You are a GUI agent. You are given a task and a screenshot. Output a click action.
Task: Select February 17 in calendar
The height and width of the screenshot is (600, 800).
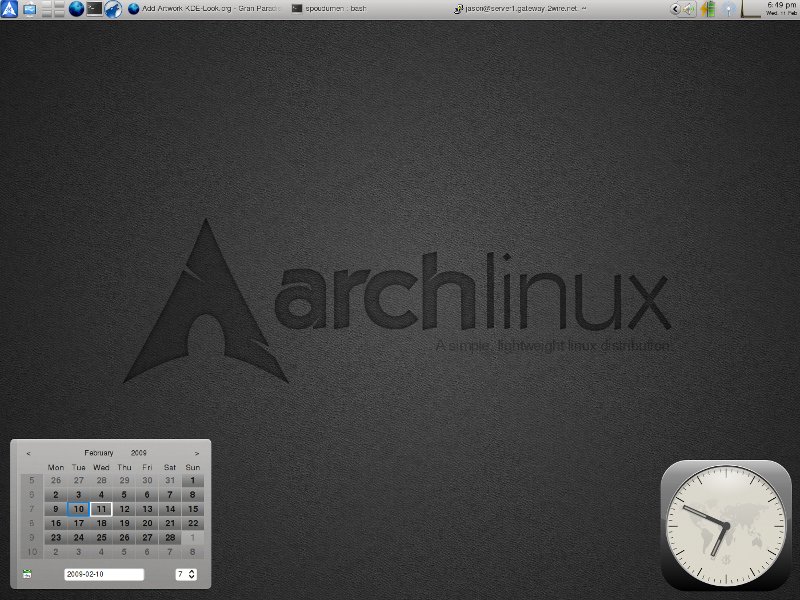click(x=79, y=523)
